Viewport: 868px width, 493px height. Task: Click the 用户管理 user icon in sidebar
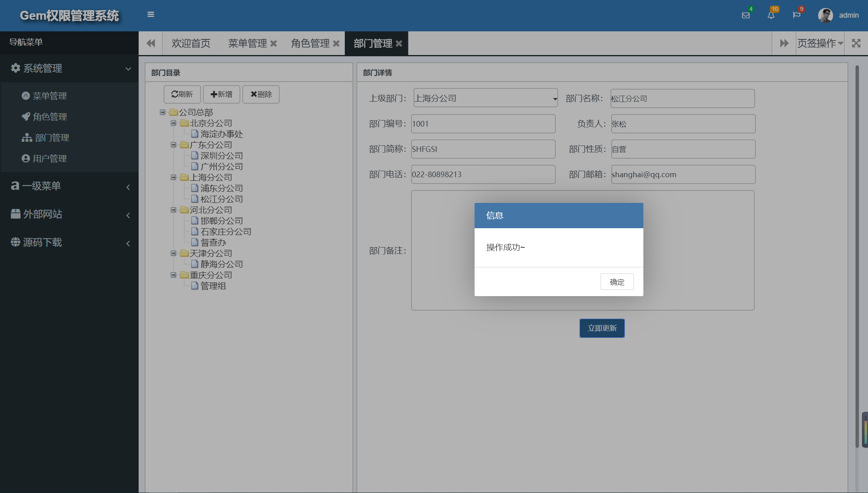(x=26, y=158)
